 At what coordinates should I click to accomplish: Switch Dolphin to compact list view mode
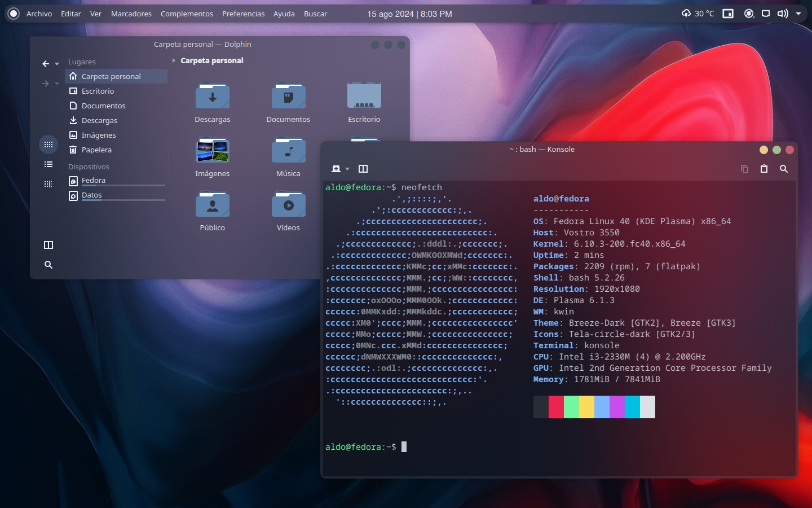pyautogui.click(x=48, y=164)
